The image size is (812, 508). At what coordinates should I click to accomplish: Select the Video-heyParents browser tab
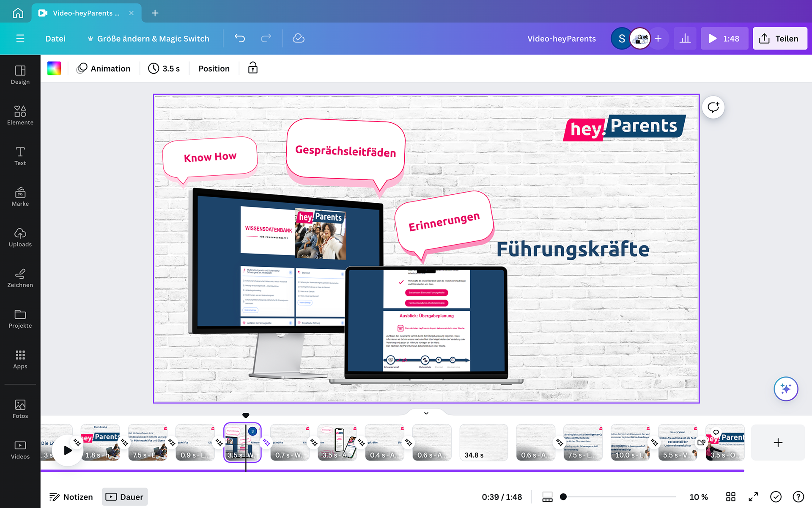(86, 13)
